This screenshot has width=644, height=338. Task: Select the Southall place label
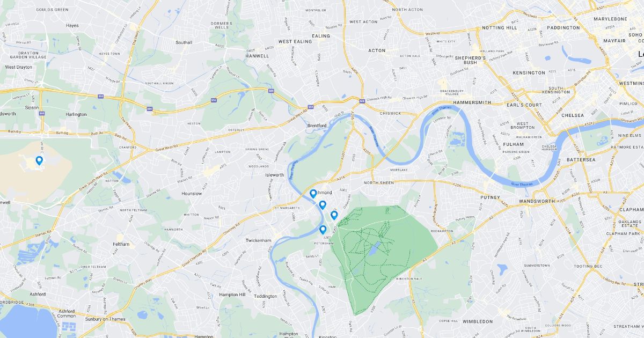184,42
